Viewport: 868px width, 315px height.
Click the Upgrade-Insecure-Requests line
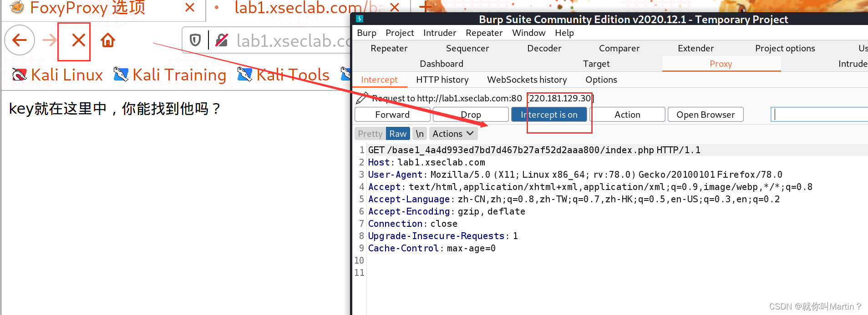(443, 236)
